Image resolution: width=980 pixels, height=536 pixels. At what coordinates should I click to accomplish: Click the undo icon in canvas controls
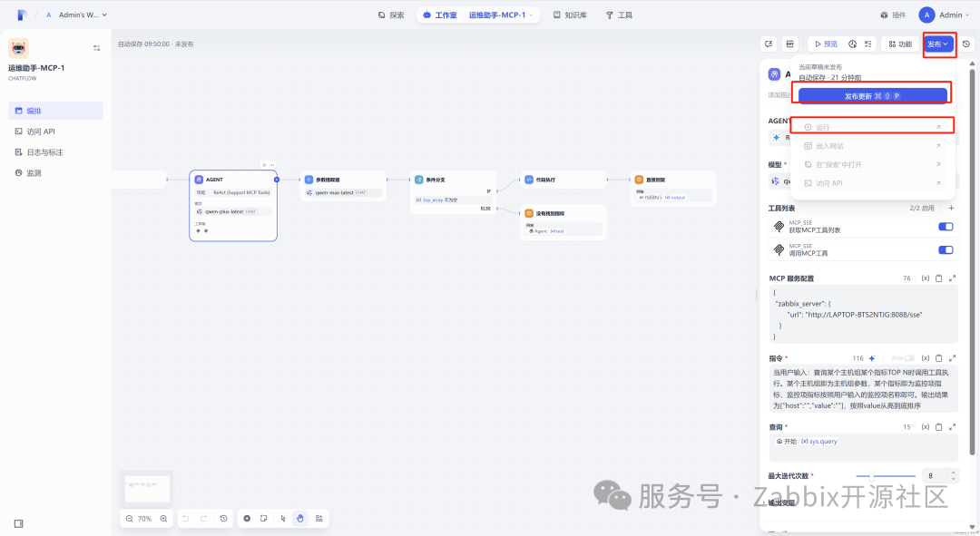coord(186,518)
